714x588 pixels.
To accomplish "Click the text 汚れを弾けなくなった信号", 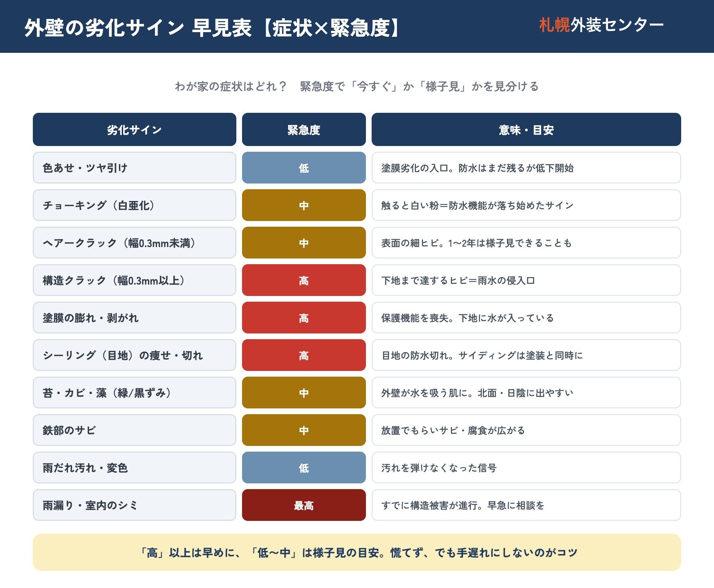I will pos(439,468).
